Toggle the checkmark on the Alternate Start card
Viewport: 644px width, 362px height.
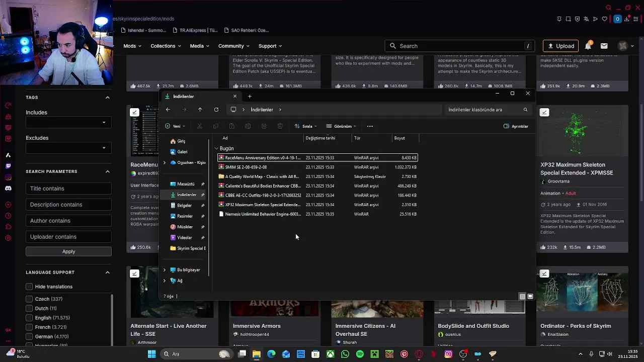[134, 274]
